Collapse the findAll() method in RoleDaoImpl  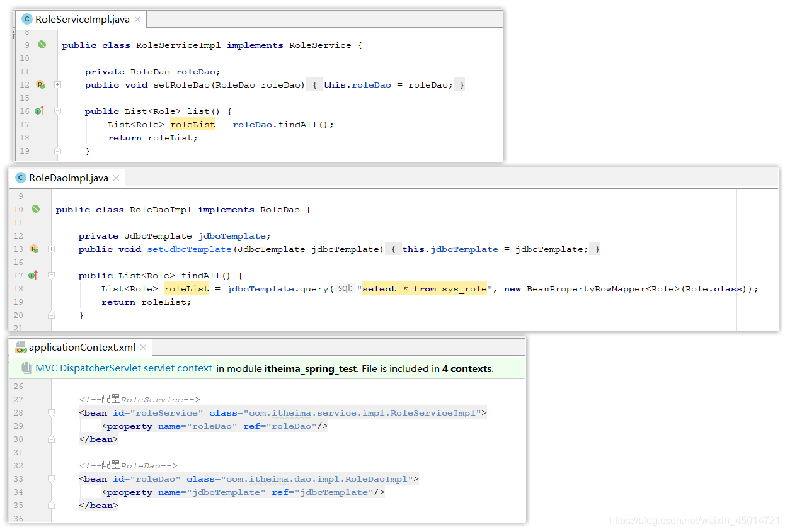click(x=51, y=275)
